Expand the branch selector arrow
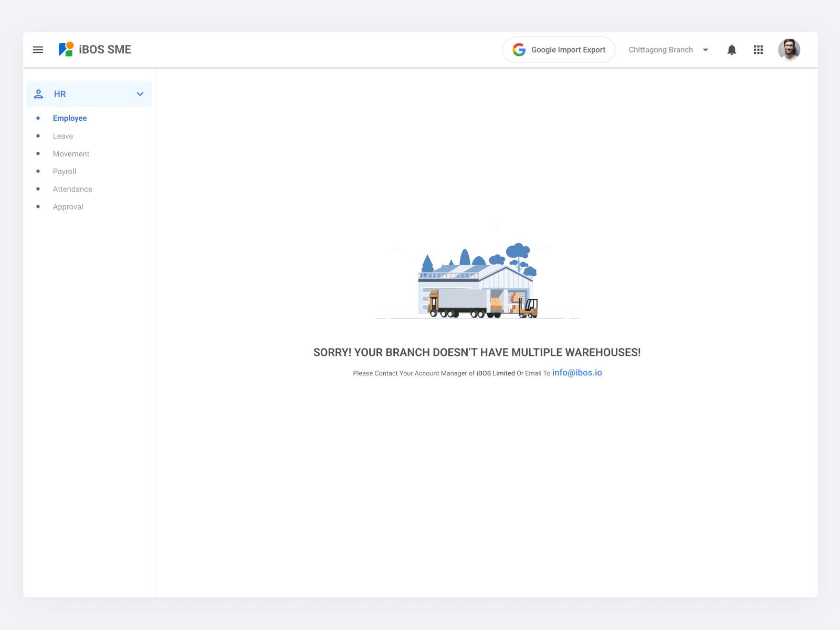The width and height of the screenshot is (840, 630). click(x=705, y=49)
